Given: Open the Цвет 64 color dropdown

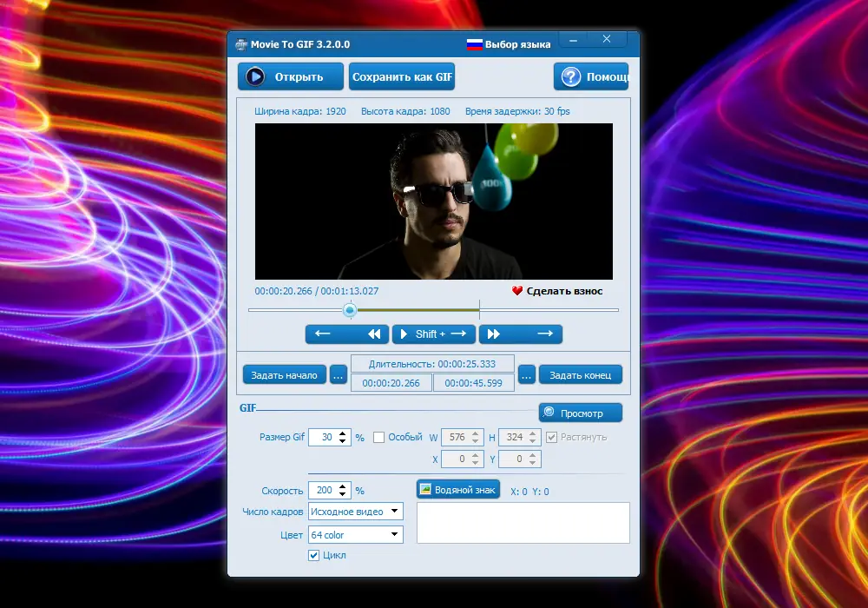Looking at the screenshot, I should tap(355, 534).
